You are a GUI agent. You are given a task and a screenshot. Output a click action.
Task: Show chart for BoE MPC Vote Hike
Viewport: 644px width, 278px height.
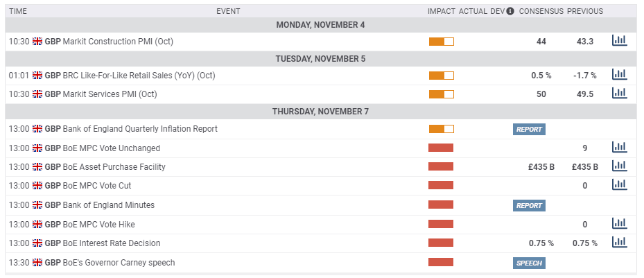619,224
